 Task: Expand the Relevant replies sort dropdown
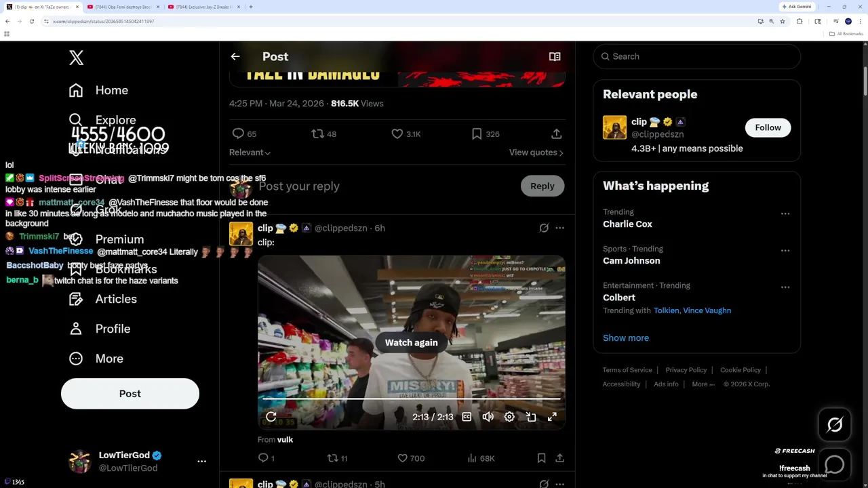click(x=250, y=152)
